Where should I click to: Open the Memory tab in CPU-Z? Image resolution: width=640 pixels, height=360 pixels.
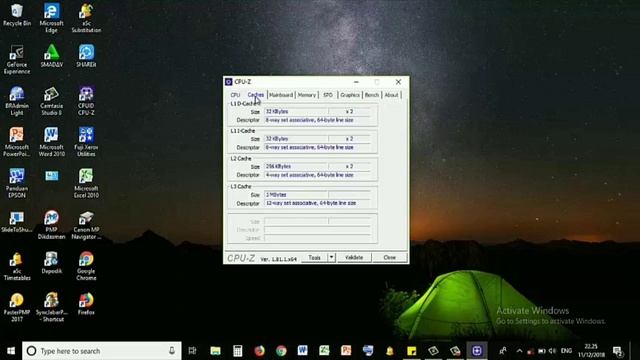pos(307,95)
